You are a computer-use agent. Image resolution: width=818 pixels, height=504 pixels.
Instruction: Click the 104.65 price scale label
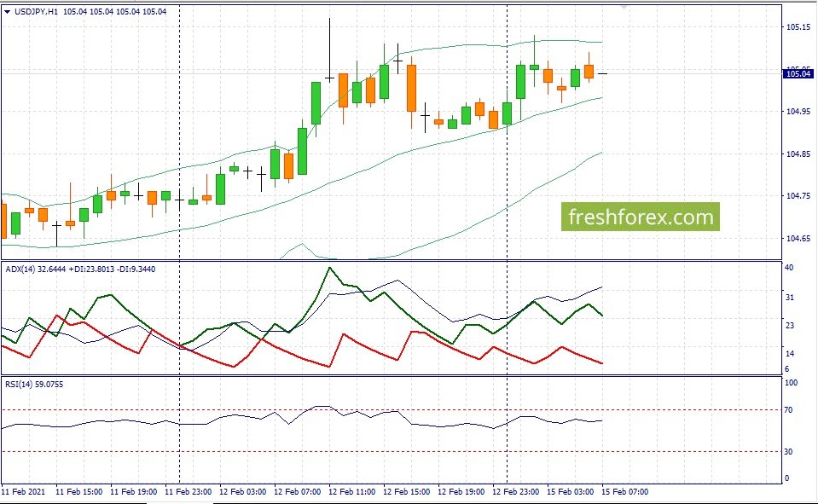(798, 239)
